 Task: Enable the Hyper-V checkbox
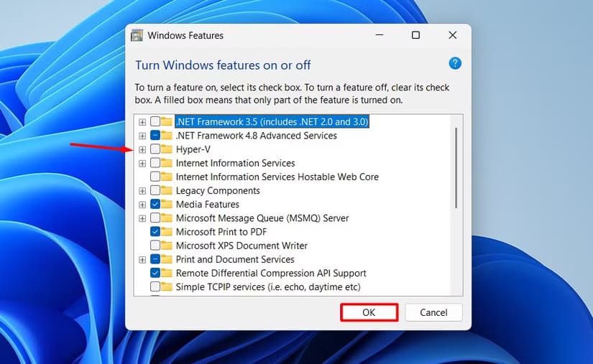pos(155,149)
